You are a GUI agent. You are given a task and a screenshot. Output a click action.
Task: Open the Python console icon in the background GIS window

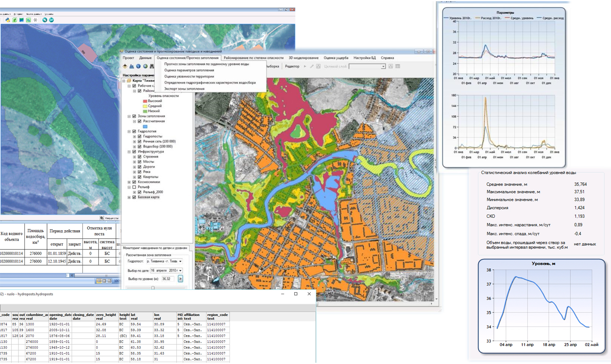pos(8,20)
